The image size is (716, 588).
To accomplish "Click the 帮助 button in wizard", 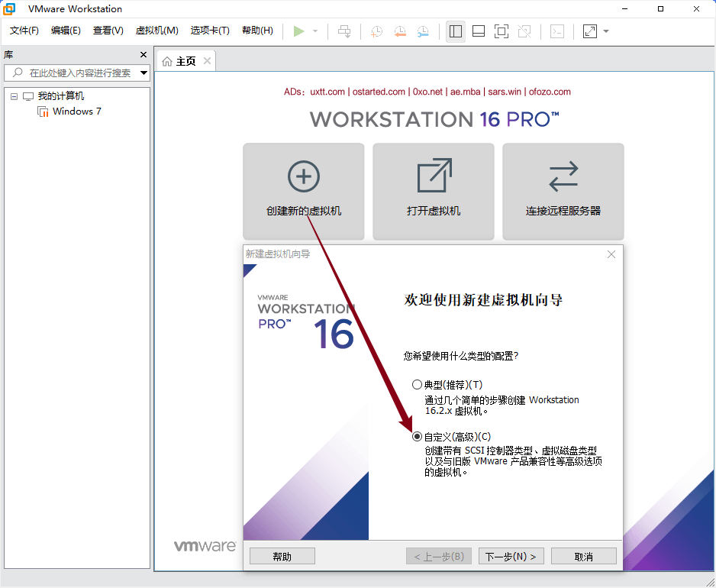I will coord(282,557).
